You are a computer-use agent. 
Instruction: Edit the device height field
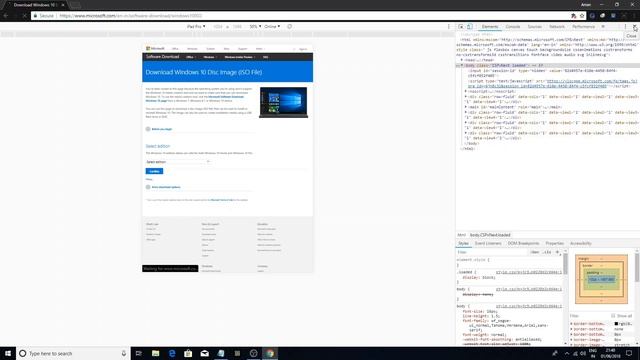(x=237, y=27)
